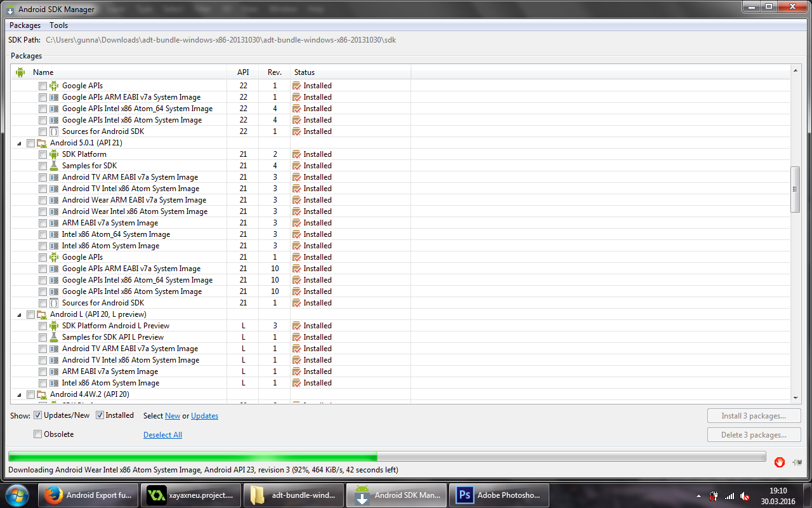The width and height of the screenshot is (812, 508).
Task: Click the red stop download icon
Action: click(780, 462)
